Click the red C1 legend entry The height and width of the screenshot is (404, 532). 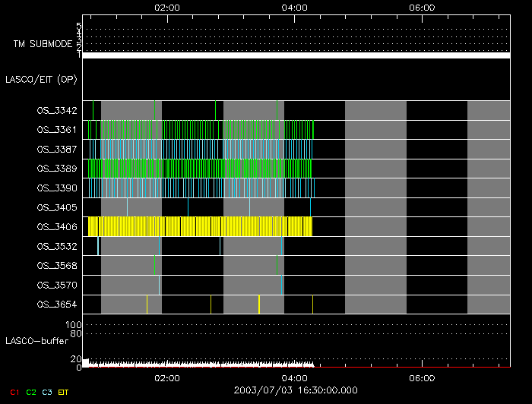click(x=13, y=391)
